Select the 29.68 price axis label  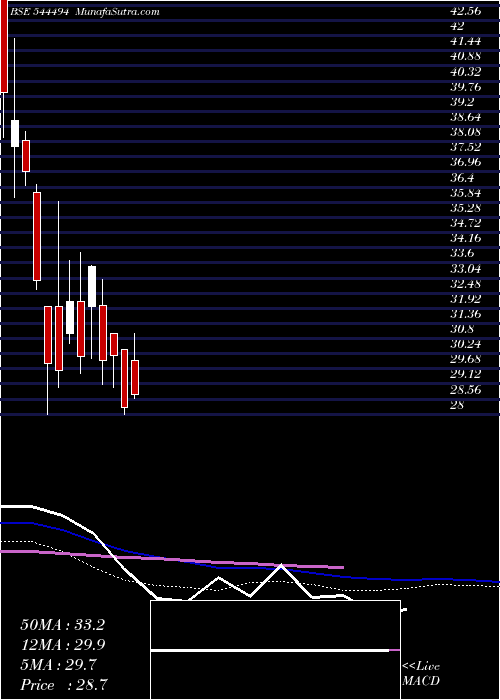coord(467,360)
